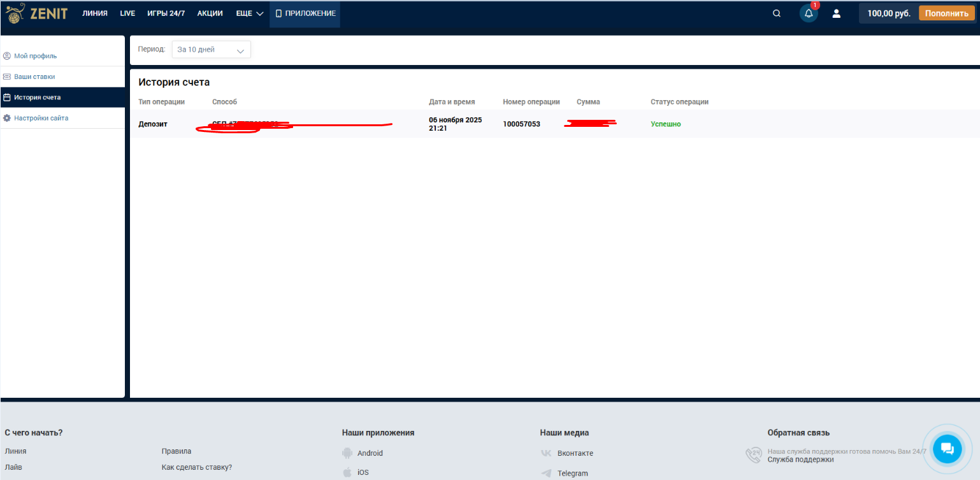Open the ЛИНИЯ menu item
The width and height of the screenshot is (980, 480).
(x=95, y=13)
